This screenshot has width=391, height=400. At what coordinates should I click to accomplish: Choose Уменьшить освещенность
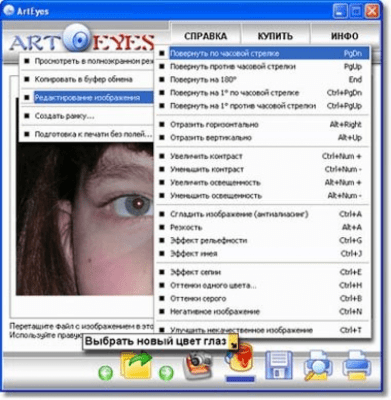click(x=263, y=196)
